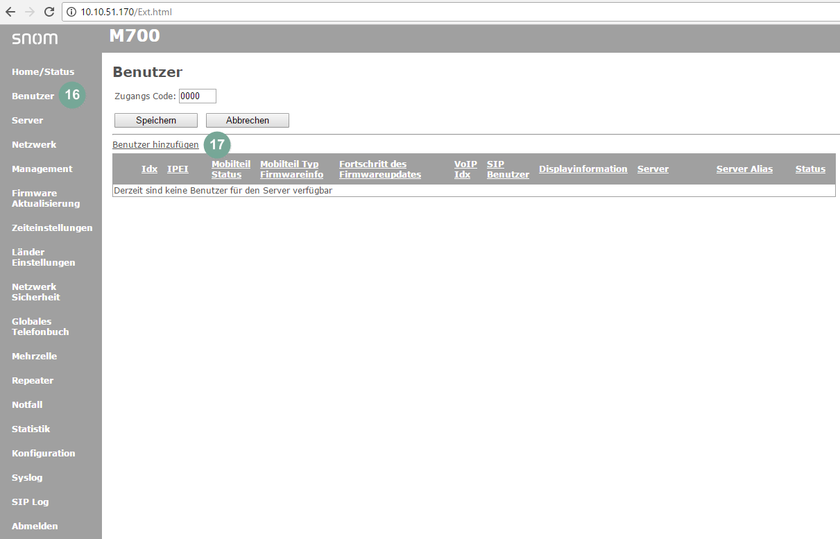This screenshot has height=539, width=840.
Task: Click the snom logo
Action: (35, 39)
